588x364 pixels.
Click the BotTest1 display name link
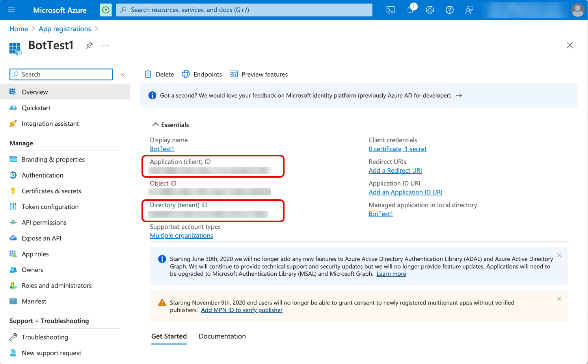(162, 149)
